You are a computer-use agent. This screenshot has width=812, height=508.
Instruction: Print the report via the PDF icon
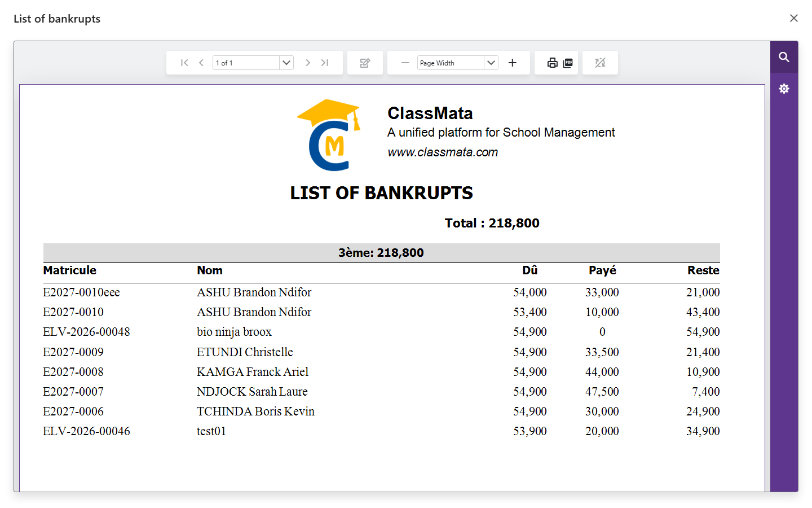(x=568, y=63)
